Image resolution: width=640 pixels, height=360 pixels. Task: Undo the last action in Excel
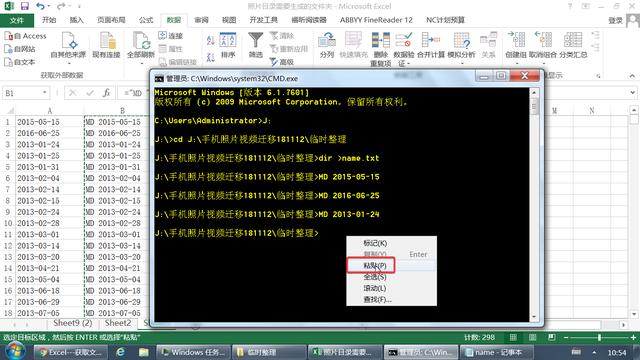pos(40,6)
